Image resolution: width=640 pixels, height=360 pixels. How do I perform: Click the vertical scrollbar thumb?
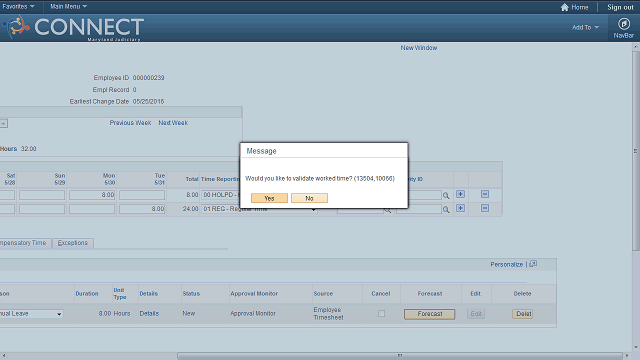point(636,151)
